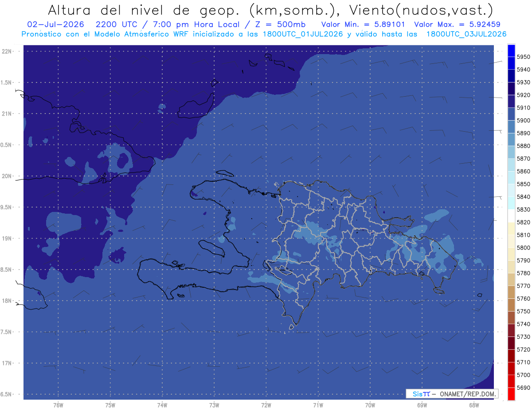The image size is (532, 411).
Task: Click the '18N' latitude label
Action: [8, 301]
